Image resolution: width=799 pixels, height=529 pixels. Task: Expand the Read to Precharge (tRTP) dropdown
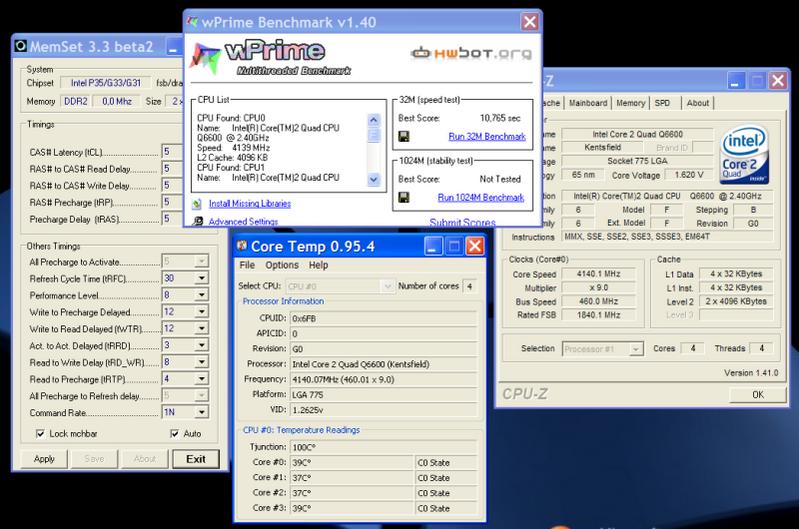(x=202, y=379)
